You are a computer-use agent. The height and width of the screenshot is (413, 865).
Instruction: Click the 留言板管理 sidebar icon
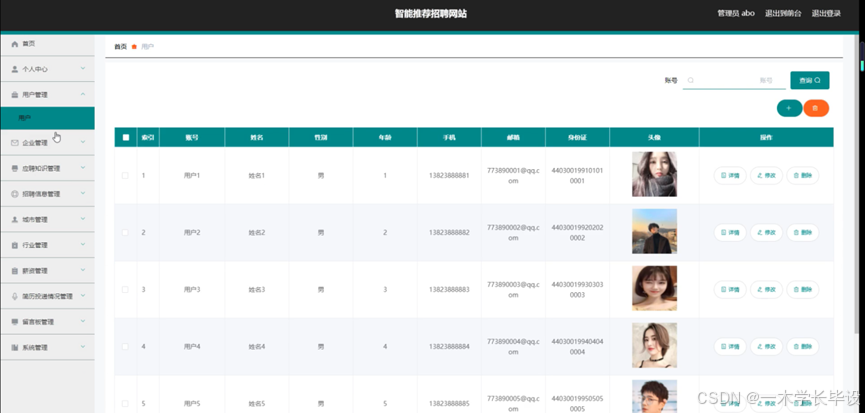15,321
